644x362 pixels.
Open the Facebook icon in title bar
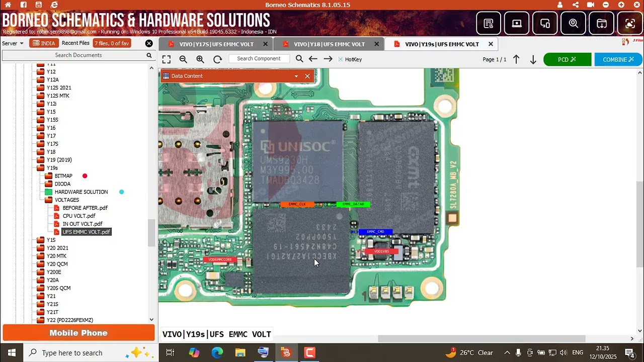click(x=24, y=5)
